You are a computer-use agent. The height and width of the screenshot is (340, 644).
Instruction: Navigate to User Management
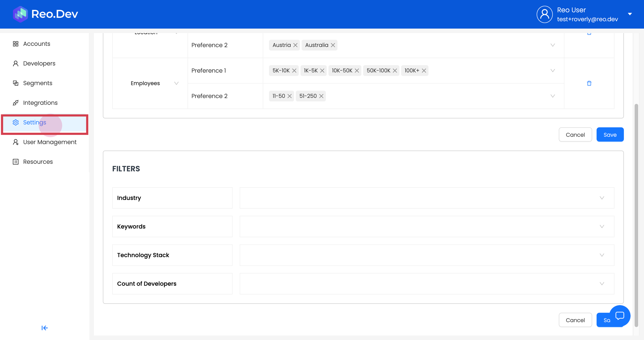pyautogui.click(x=50, y=142)
